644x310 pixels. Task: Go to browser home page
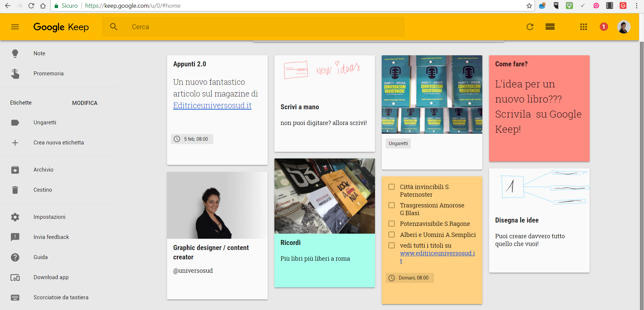pyautogui.click(x=43, y=6)
